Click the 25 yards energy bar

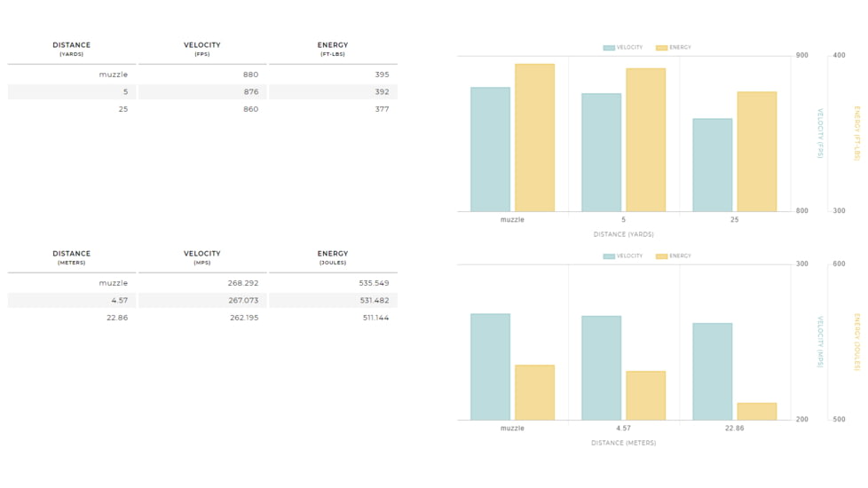(756, 151)
